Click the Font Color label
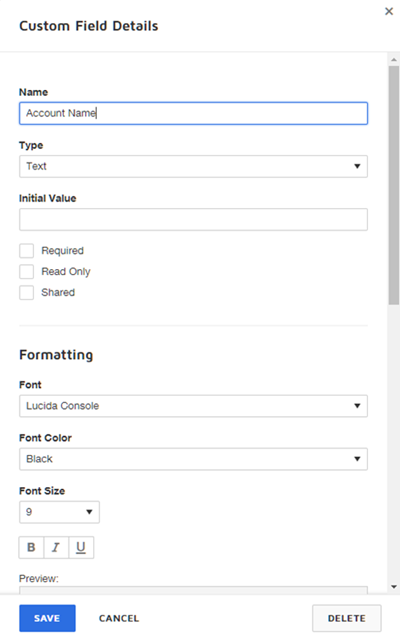The height and width of the screenshot is (640, 400). (x=45, y=438)
